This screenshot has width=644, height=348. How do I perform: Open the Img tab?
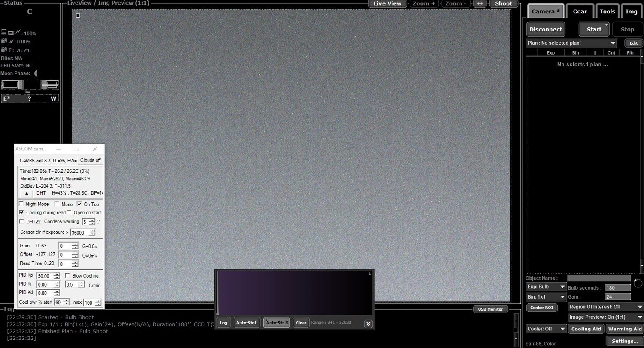(x=632, y=12)
